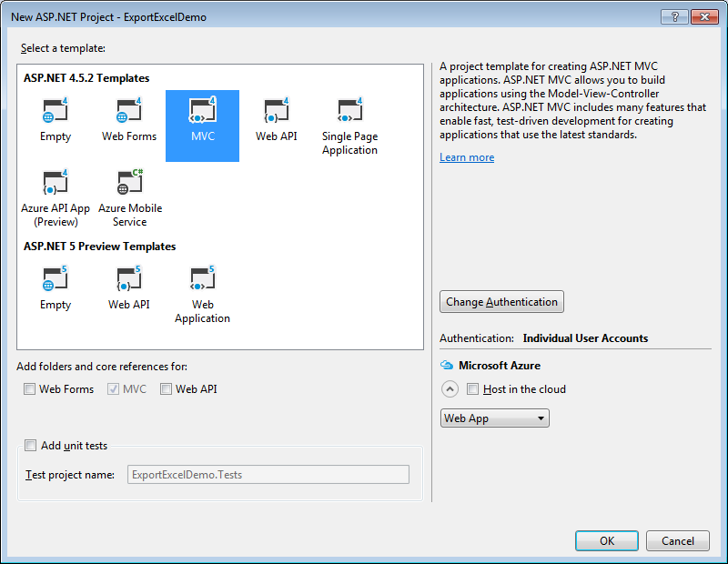Confirm with the OK button
The image size is (728, 564).
(607, 540)
